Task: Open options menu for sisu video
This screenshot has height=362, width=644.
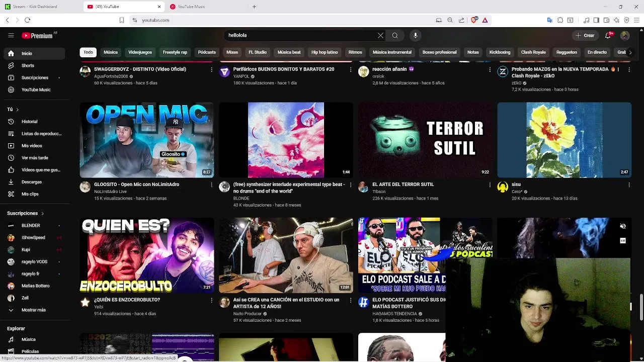Action: click(x=629, y=185)
